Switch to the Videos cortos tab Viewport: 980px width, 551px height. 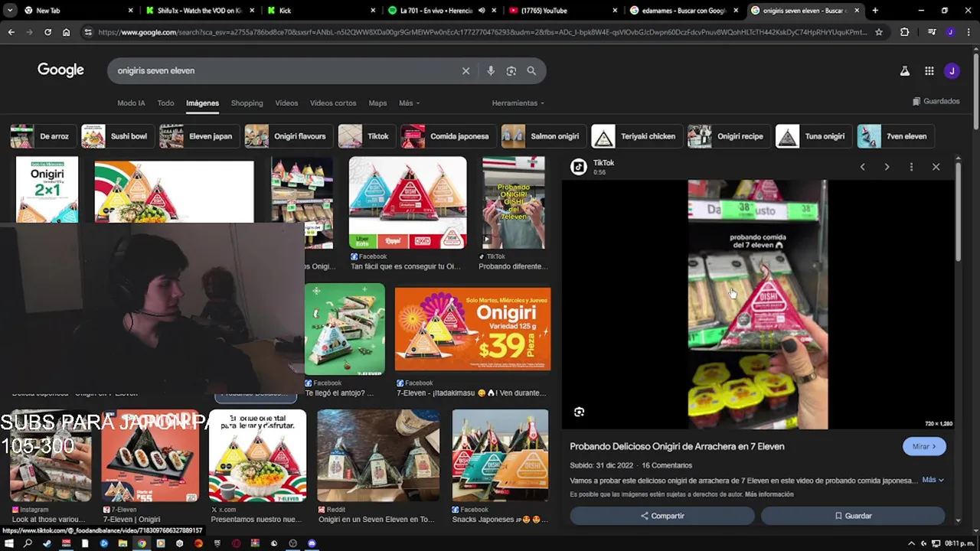click(333, 103)
